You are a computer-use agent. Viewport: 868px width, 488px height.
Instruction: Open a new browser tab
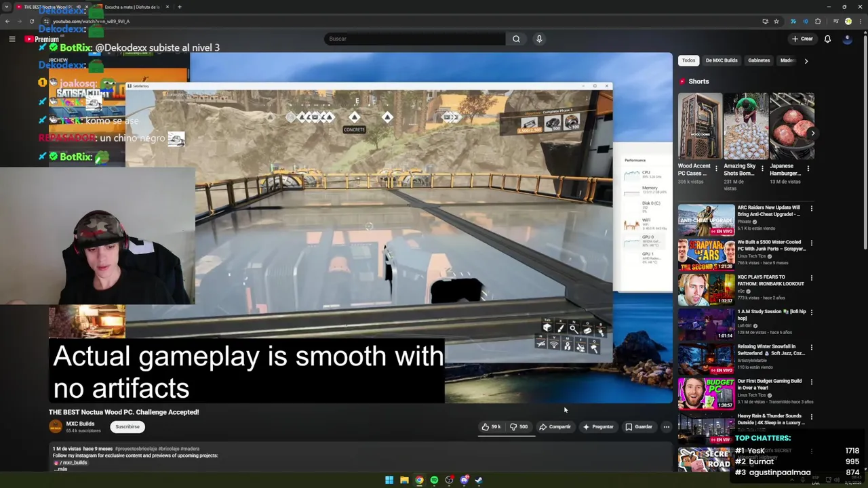[x=179, y=7]
